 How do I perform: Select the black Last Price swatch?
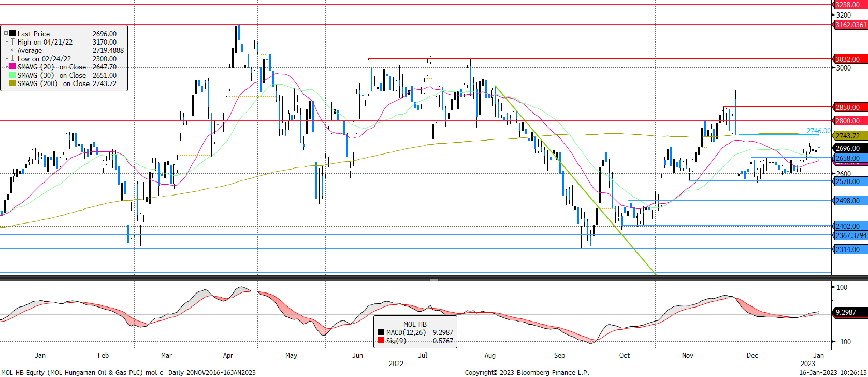12,34
